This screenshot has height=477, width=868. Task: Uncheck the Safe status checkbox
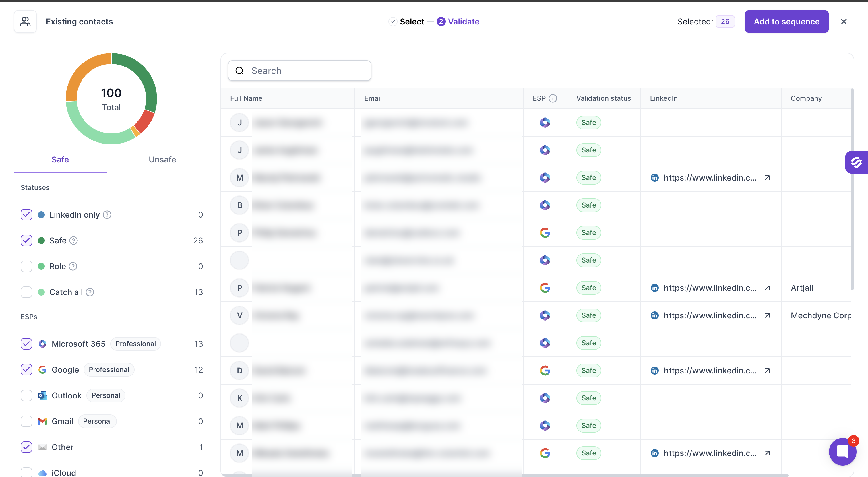(26, 241)
